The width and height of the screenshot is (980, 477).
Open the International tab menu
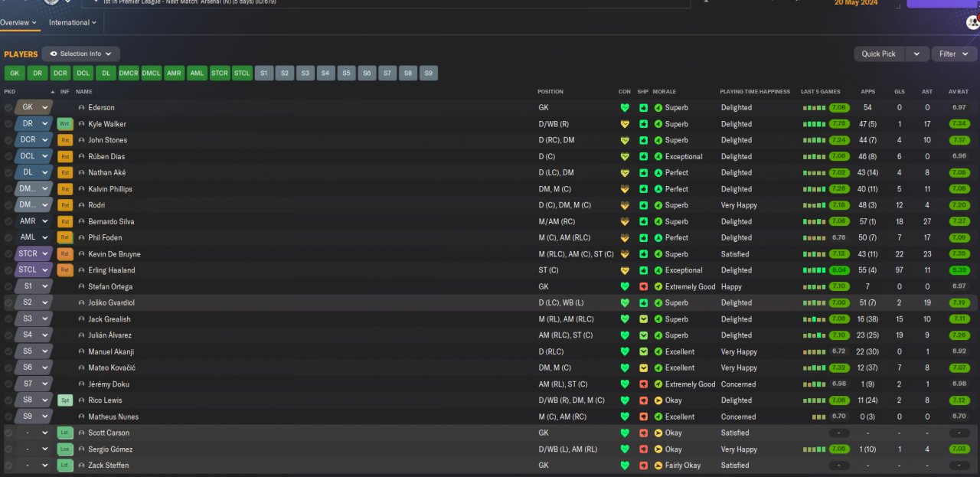tap(73, 22)
